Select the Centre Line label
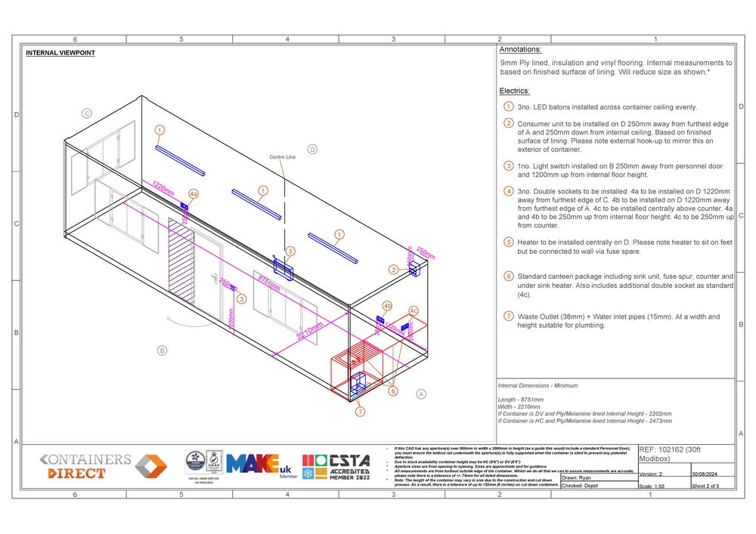The height and width of the screenshot is (534, 756). [282, 157]
